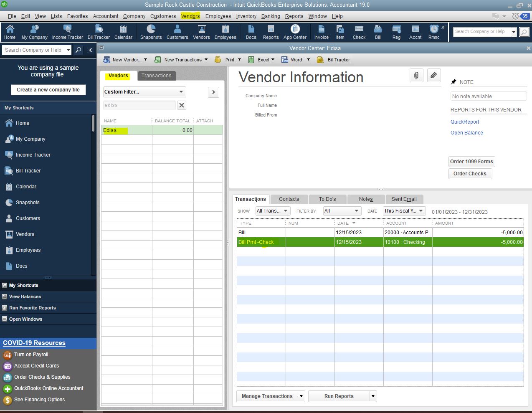Click the QuickReport link

[x=465, y=122]
